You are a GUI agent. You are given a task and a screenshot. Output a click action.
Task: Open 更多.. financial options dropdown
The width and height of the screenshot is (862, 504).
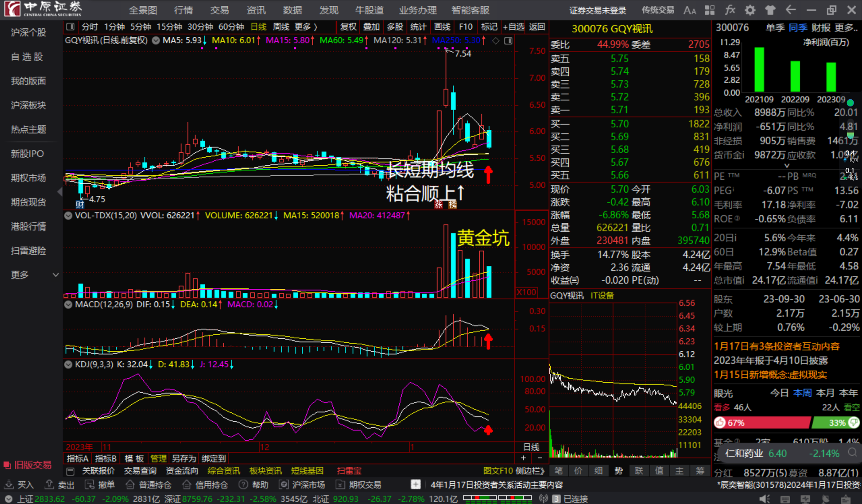click(x=846, y=28)
